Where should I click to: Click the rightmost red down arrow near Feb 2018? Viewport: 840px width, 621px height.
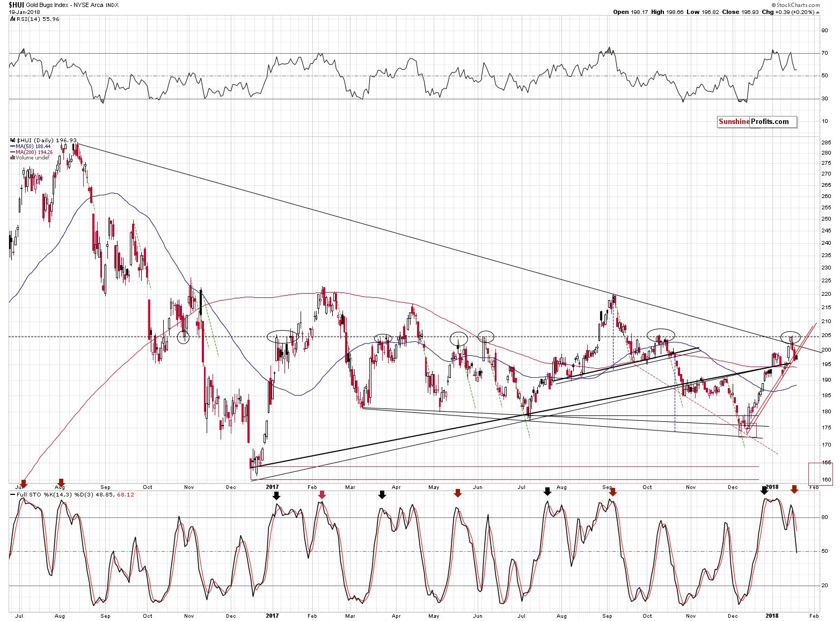tap(794, 489)
